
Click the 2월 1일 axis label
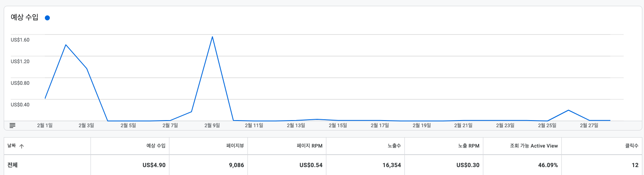tap(45, 125)
